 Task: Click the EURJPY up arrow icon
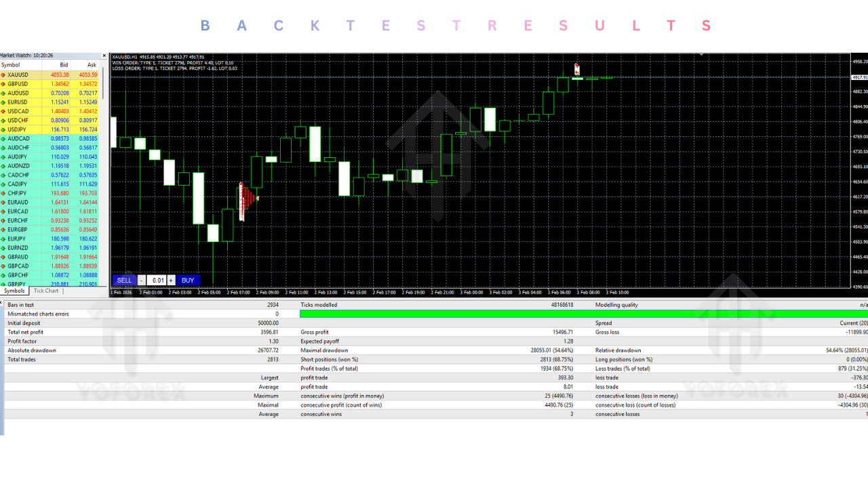click(x=3, y=239)
